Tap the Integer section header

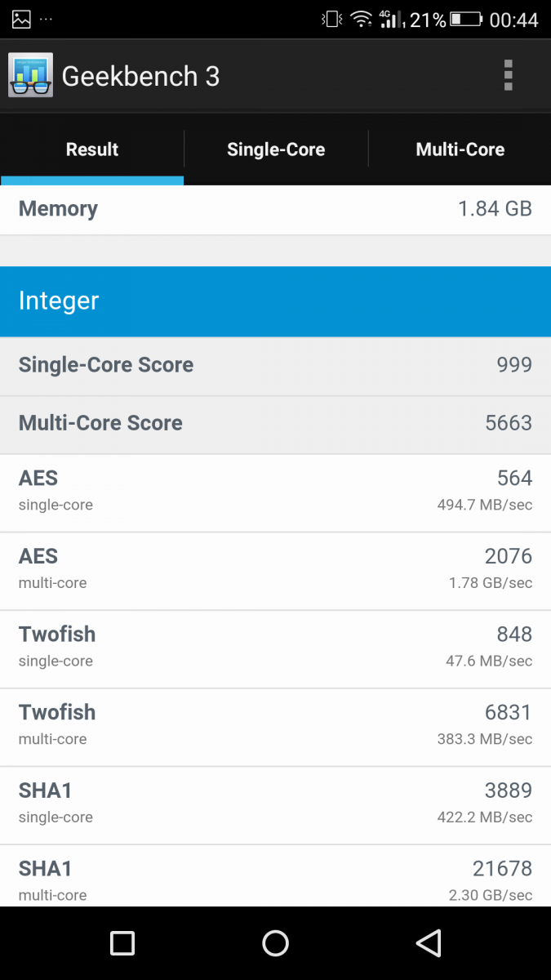(x=275, y=301)
